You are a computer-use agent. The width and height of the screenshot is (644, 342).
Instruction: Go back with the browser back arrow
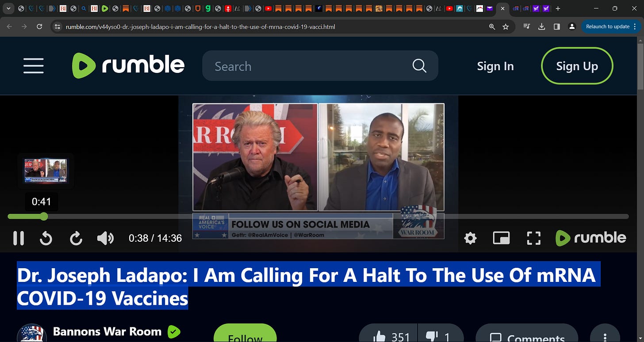click(x=9, y=27)
